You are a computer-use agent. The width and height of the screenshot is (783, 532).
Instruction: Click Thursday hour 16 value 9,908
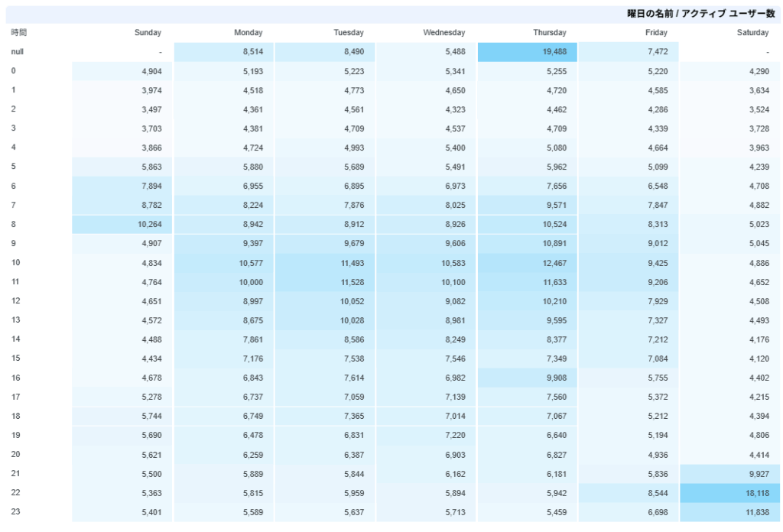pos(557,378)
